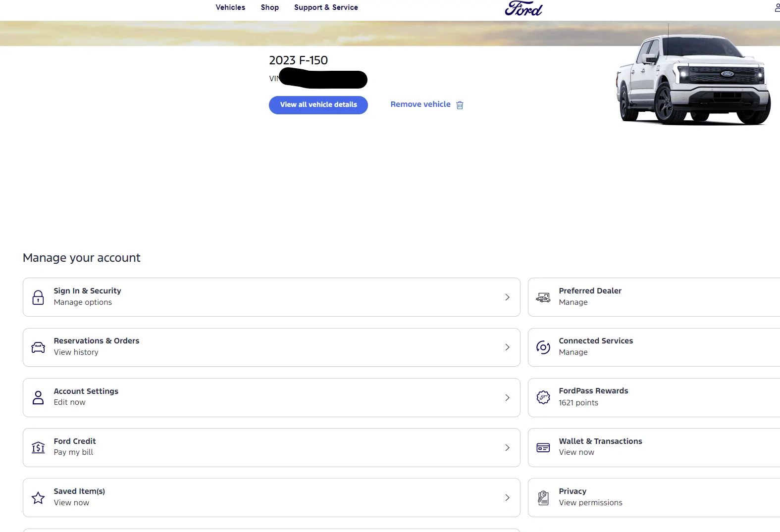Open Connected Services

coord(654,347)
